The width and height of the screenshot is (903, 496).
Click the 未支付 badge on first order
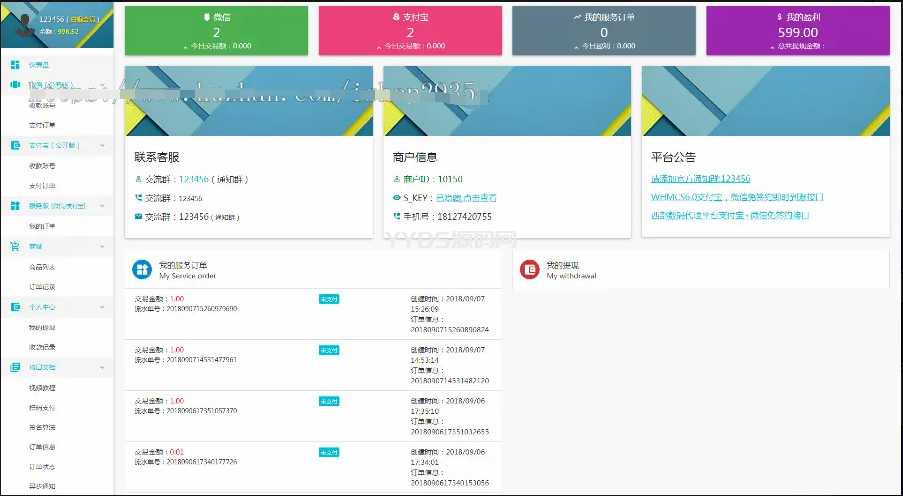point(329,298)
